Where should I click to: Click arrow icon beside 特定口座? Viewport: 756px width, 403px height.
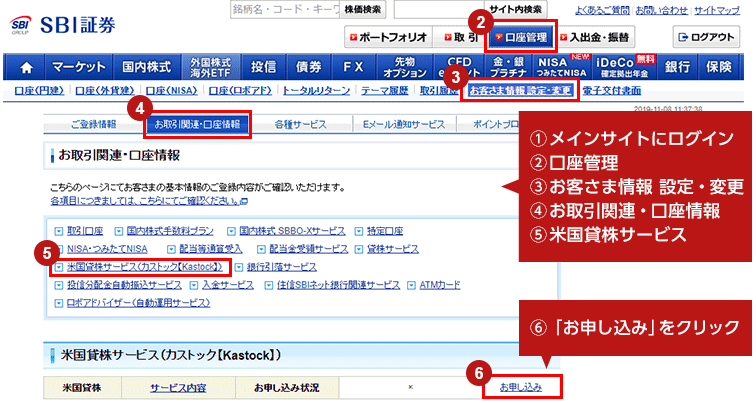359,232
